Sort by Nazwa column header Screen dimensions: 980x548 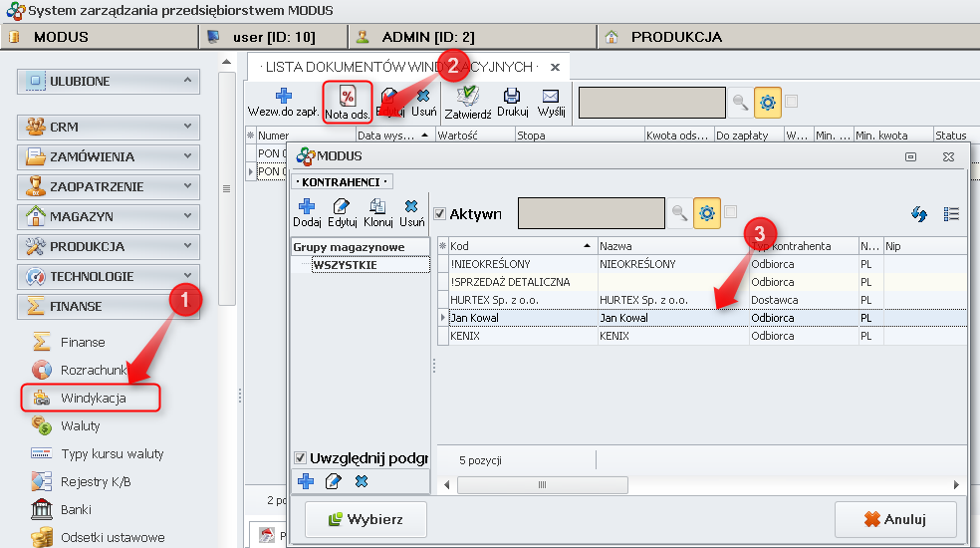tap(673, 246)
